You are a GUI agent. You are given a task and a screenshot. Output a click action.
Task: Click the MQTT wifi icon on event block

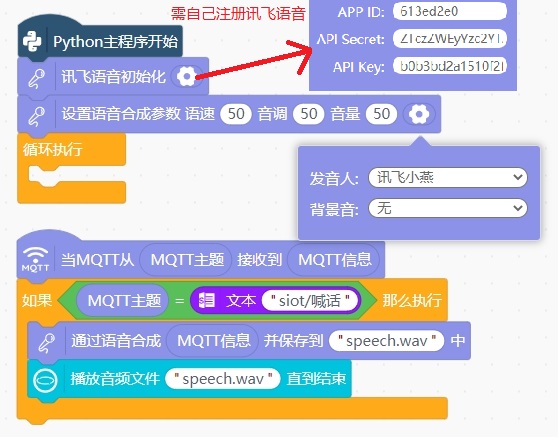click(35, 259)
